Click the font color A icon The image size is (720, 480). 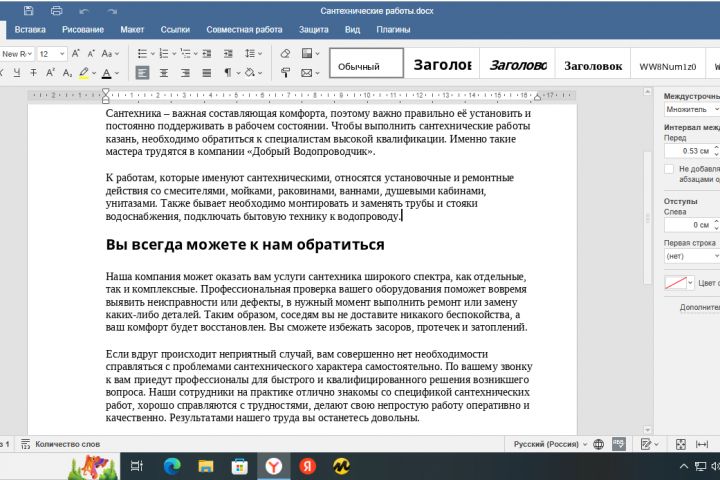(107, 73)
